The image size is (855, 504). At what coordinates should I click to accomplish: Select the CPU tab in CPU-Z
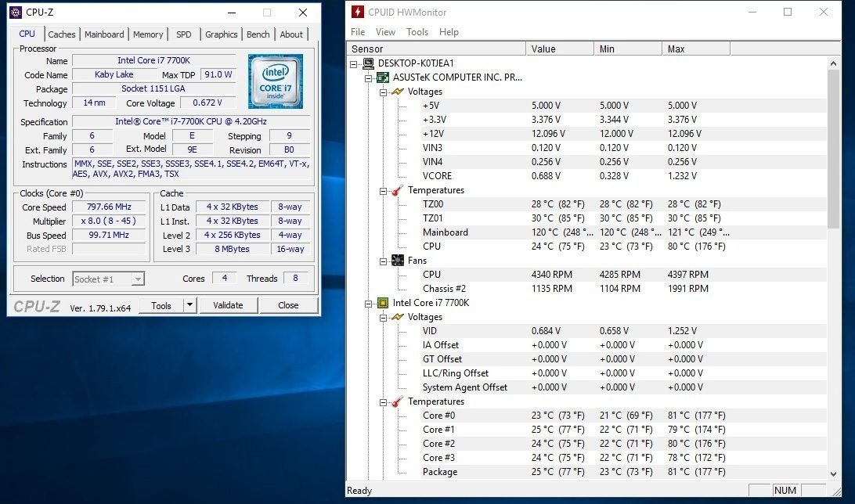point(27,33)
